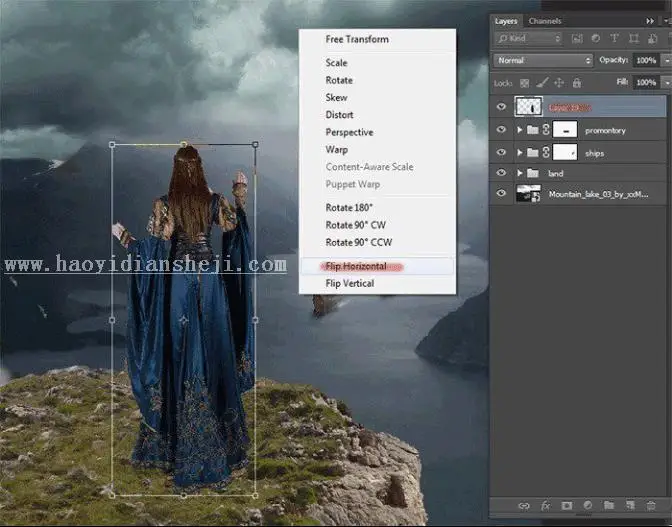Select the top layer's transparent thumbnail
672x527 pixels.
528,107
